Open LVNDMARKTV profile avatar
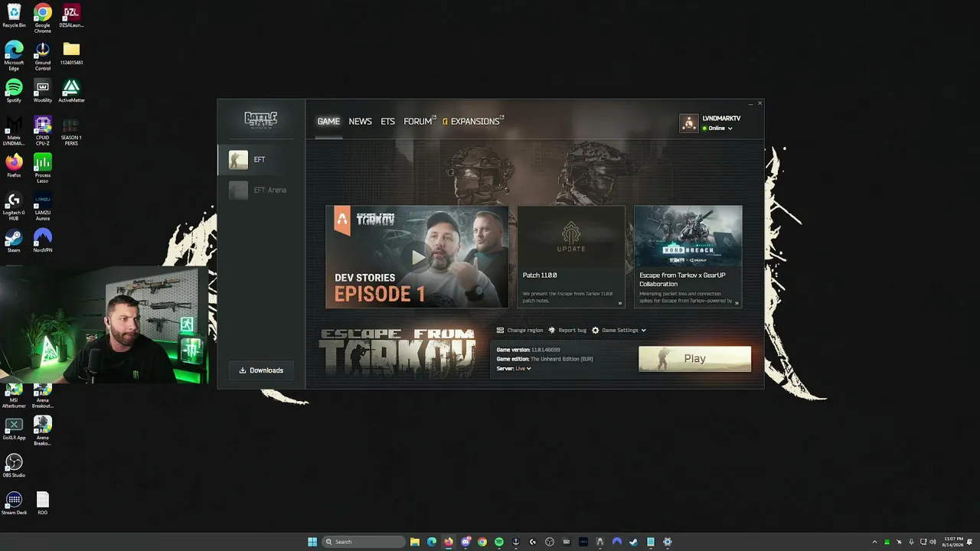The height and width of the screenshot is (551, 980). (x=689, y=123)
